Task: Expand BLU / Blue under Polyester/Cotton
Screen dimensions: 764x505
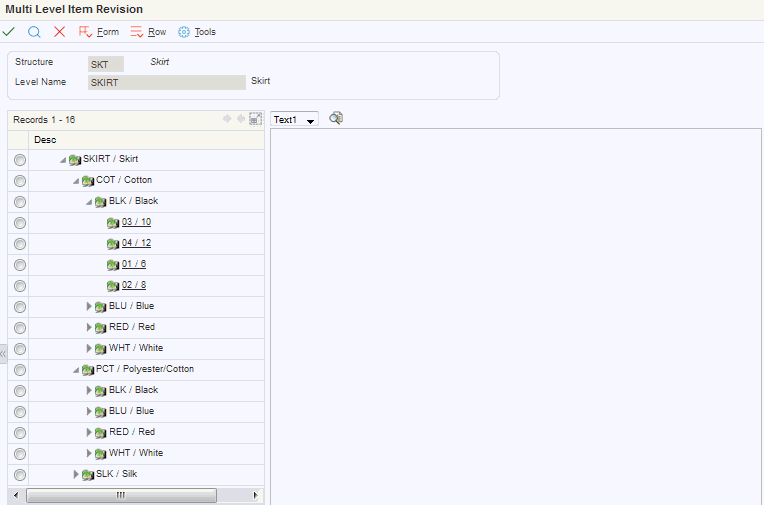Action: 89,411
